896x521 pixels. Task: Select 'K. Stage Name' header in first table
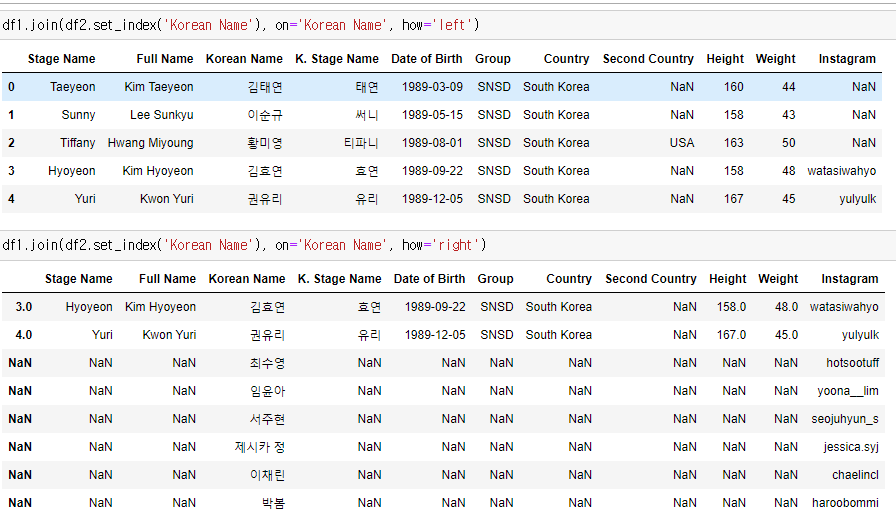(x=337, y=59)
